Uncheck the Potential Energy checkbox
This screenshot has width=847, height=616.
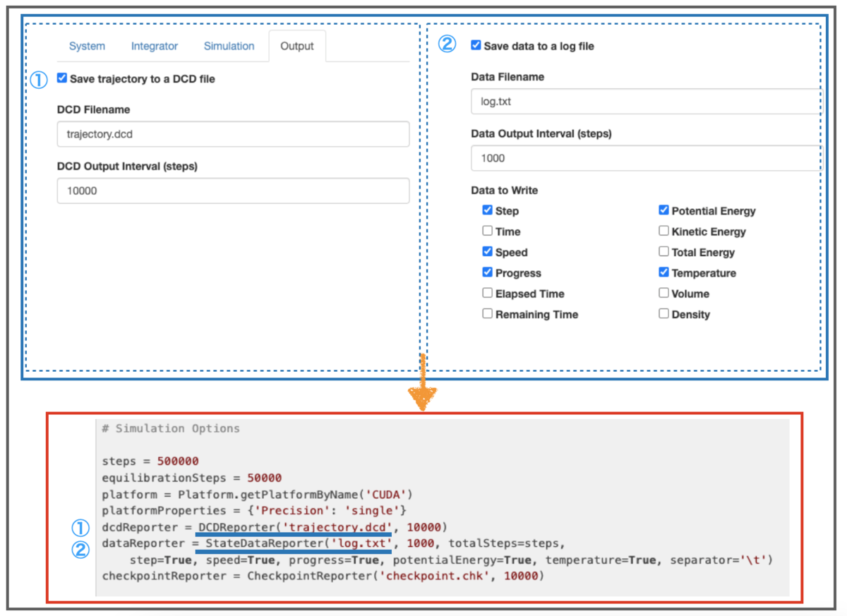pos(663,210)
